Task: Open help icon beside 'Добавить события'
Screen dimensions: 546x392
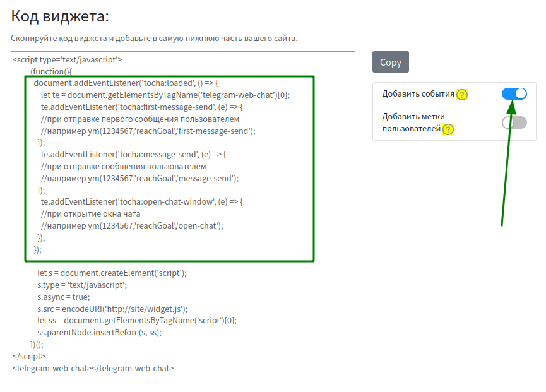Action: tap(462, 95)
